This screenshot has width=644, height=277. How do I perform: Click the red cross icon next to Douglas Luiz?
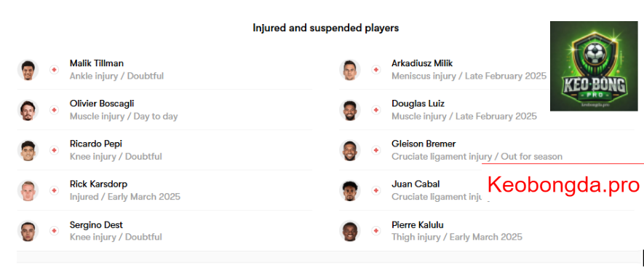pos(375,110)
